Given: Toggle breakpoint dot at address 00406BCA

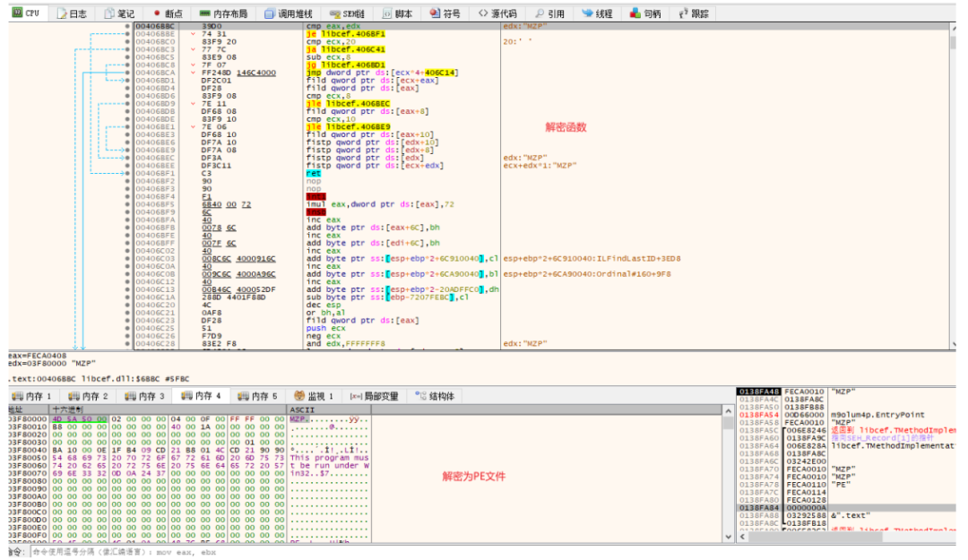Looking at the screenshot, I should pyautogui.click(x=127, y=73).
